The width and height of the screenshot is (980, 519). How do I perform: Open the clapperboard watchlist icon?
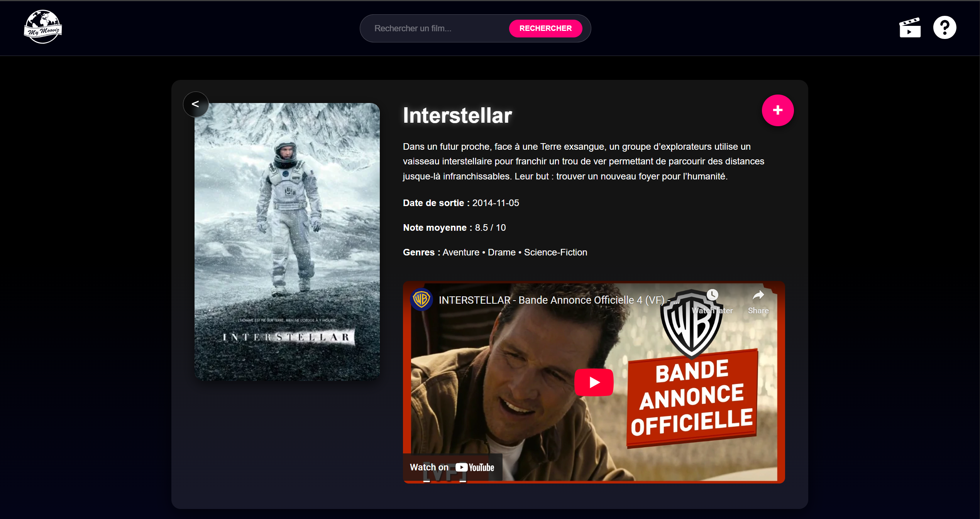tap(910, 27)
